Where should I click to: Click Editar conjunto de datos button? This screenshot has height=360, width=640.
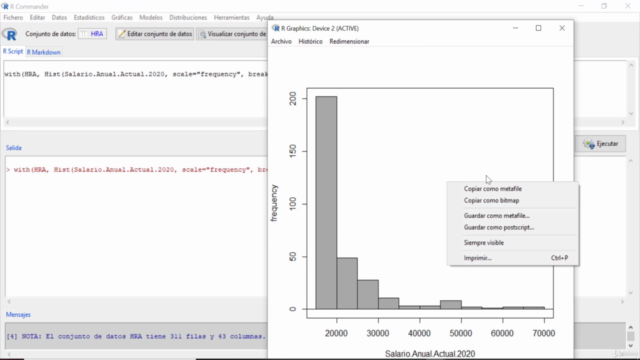coord(155,34)
